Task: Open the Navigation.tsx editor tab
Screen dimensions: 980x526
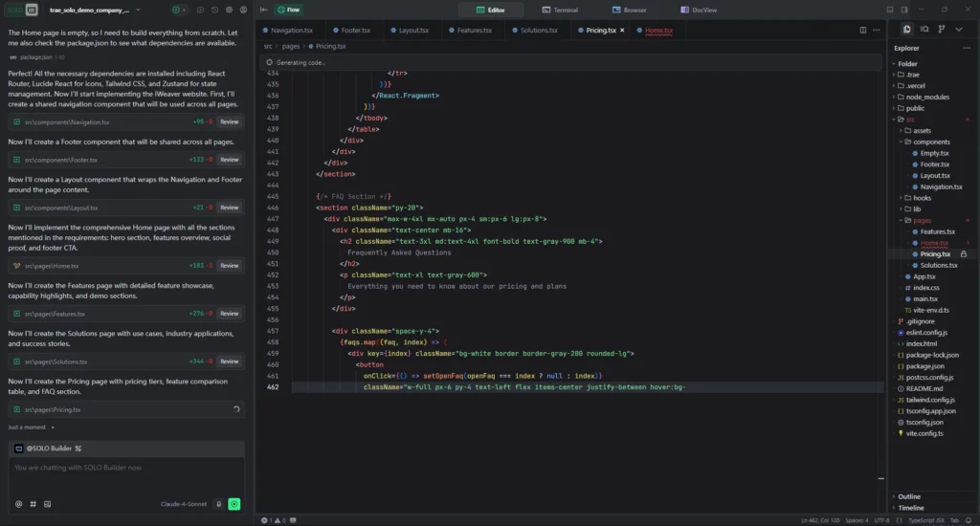Action: [x=287, y=30]
